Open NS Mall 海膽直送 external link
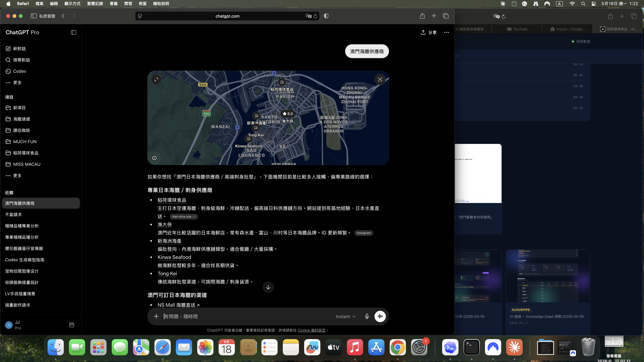644x362 pixels. click(x=178, y=305)
